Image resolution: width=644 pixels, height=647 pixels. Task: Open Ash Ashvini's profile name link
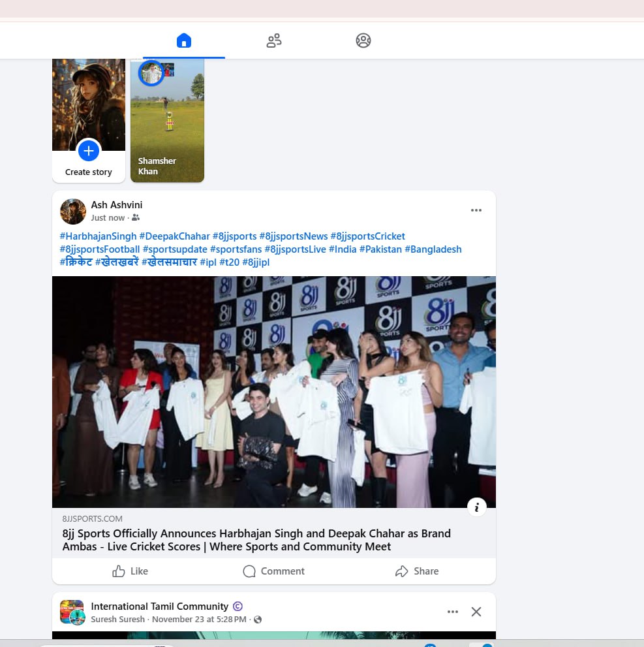(x=117, y=205)
